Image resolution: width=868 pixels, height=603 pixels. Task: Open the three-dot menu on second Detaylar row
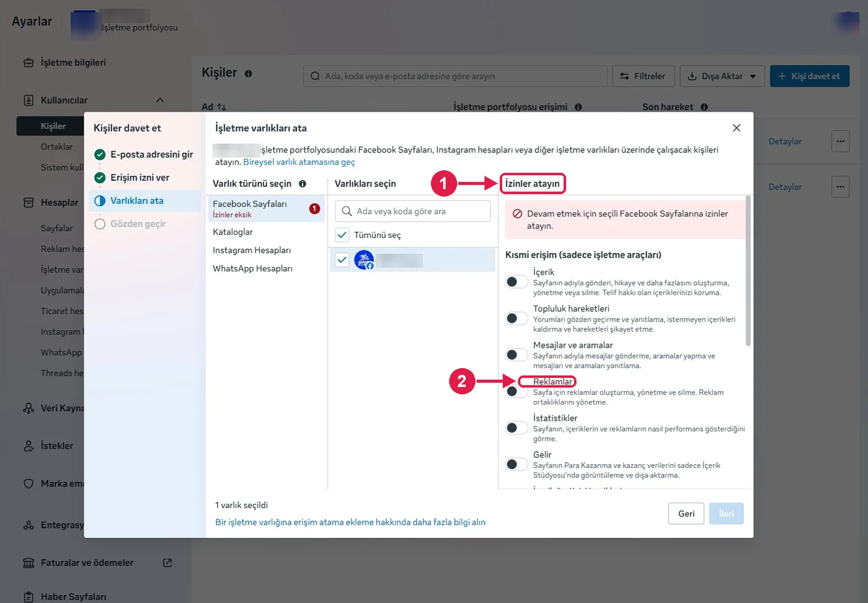pyautogui.click(x=840, y=187)
